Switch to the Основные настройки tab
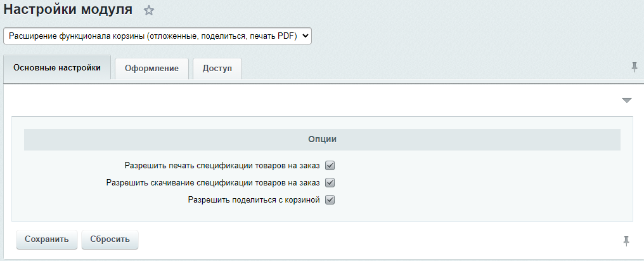 tap(57, 68)
